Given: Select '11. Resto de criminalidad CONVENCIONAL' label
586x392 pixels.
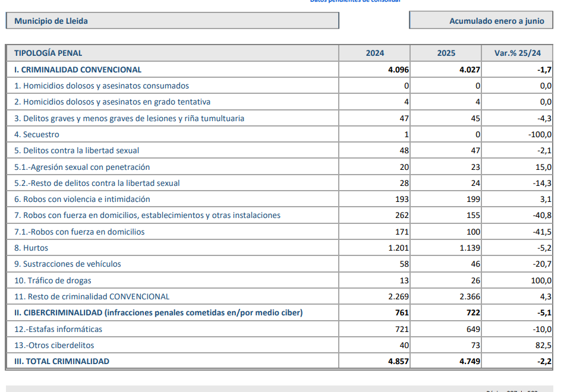Looking at the screenshot, I should click(92, 296).
